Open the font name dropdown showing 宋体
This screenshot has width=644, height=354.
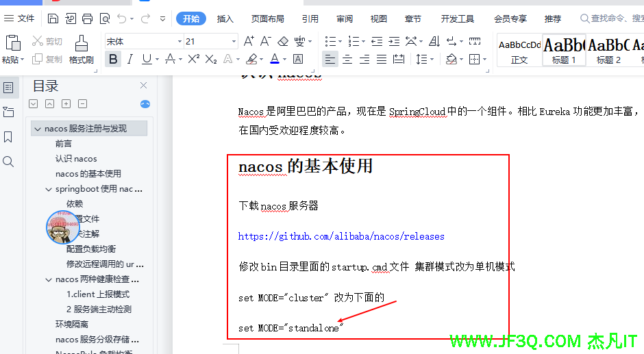pos(144,42)
